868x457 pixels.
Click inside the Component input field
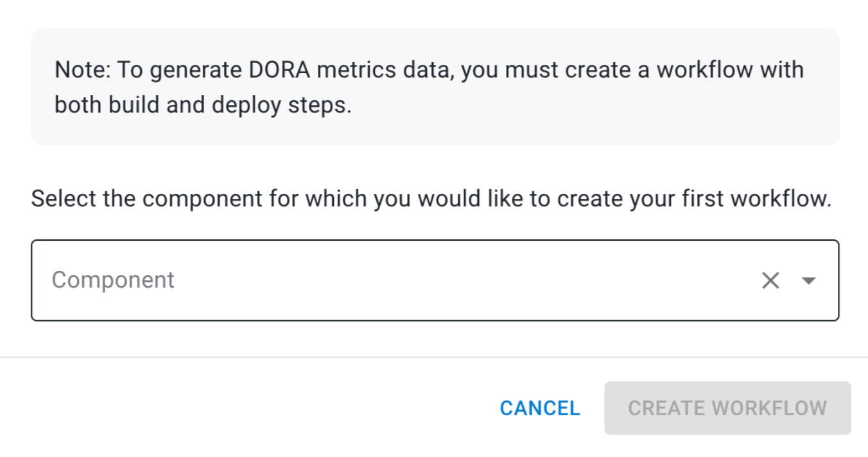tap(321, 280)
